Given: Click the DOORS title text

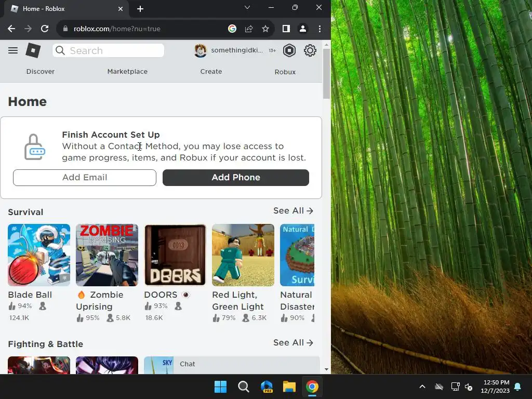Looking at the screenshot, I should click(161, 295).
